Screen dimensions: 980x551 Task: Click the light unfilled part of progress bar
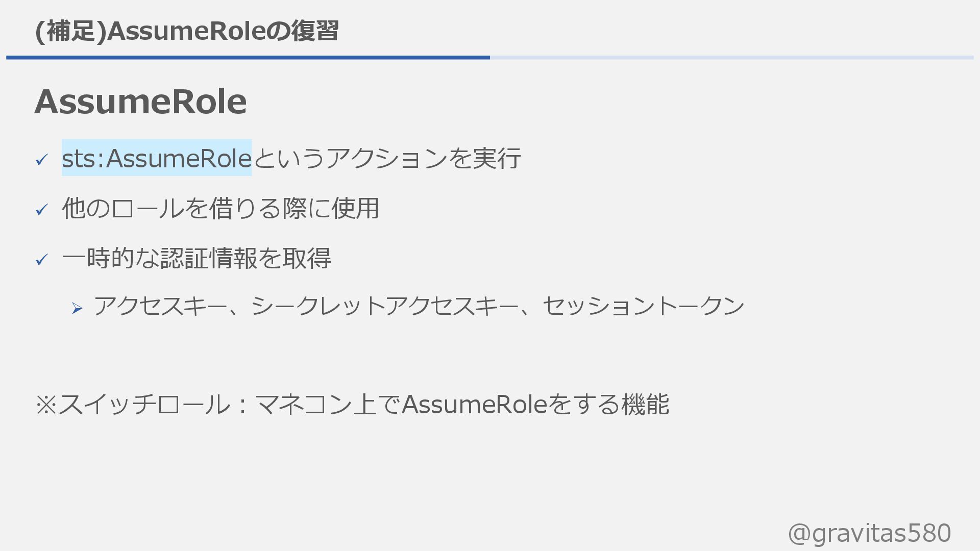(731, 58)
